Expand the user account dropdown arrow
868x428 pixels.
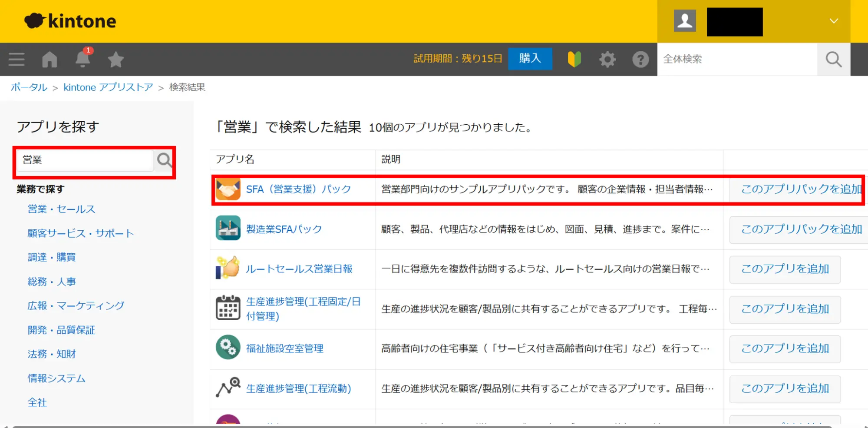(x=833, y=21)
